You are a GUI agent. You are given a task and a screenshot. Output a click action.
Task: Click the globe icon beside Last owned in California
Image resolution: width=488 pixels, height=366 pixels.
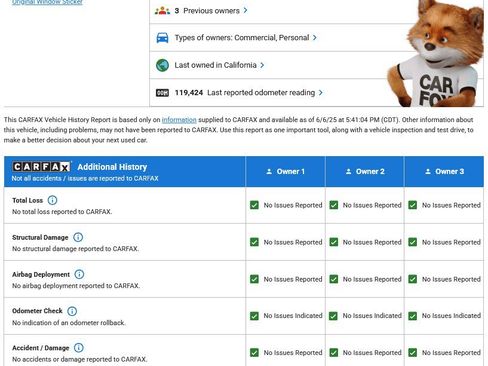[x=162, y=65]
